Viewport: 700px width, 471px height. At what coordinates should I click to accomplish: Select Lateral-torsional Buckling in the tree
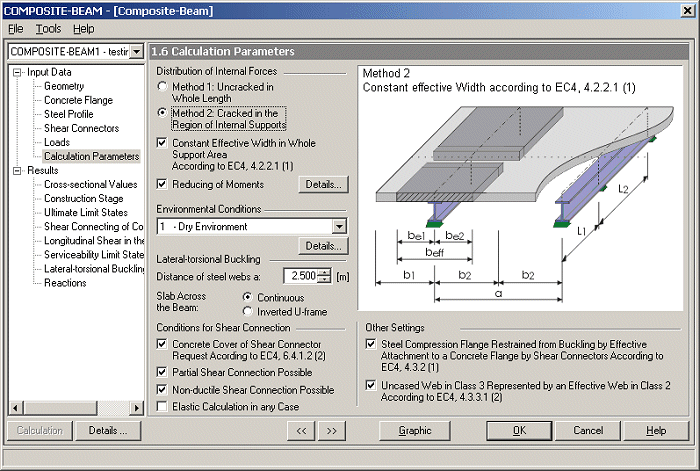pos(94,269)
